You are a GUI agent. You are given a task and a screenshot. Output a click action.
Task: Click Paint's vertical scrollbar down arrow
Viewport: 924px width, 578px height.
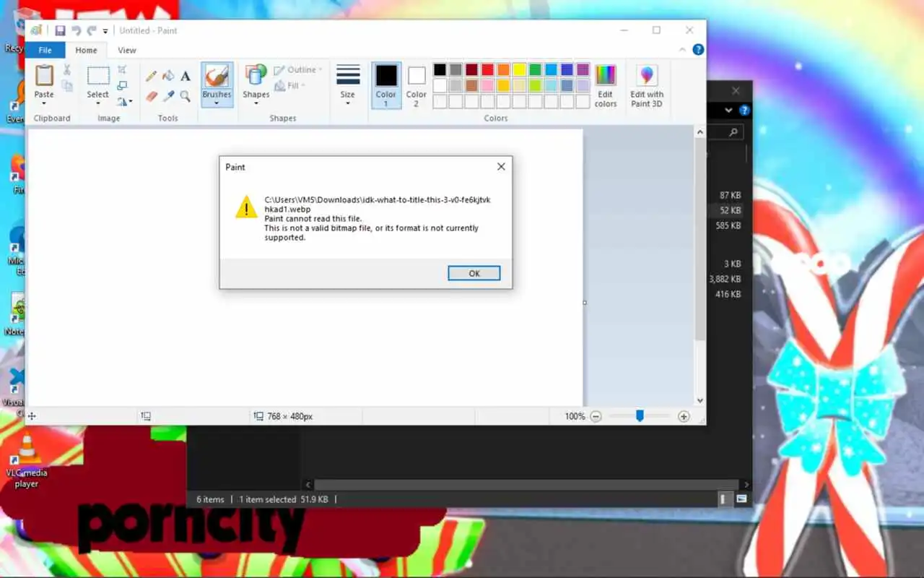tap(699, 400)
